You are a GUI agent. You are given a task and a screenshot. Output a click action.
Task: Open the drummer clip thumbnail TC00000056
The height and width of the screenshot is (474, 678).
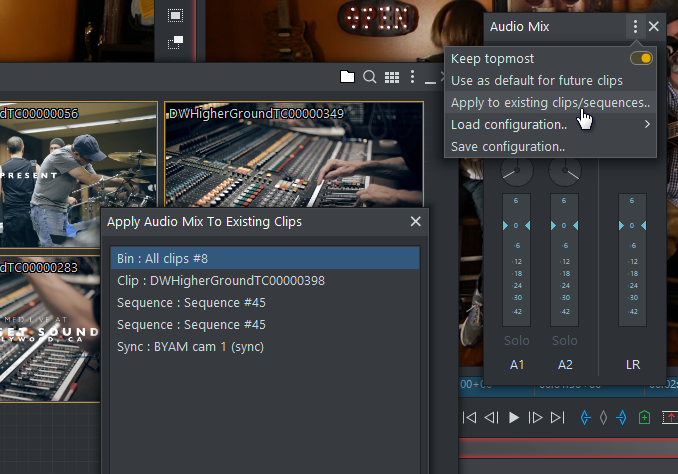[78, 175]
